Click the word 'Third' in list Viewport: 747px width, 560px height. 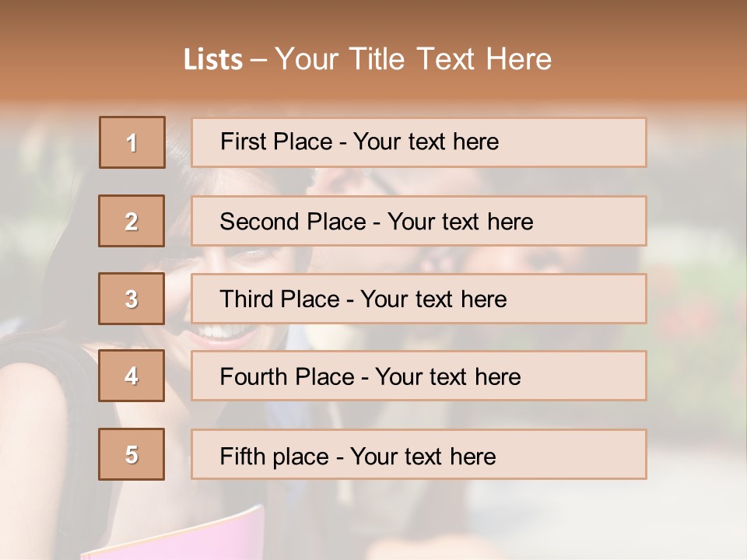tap(241, 299)
